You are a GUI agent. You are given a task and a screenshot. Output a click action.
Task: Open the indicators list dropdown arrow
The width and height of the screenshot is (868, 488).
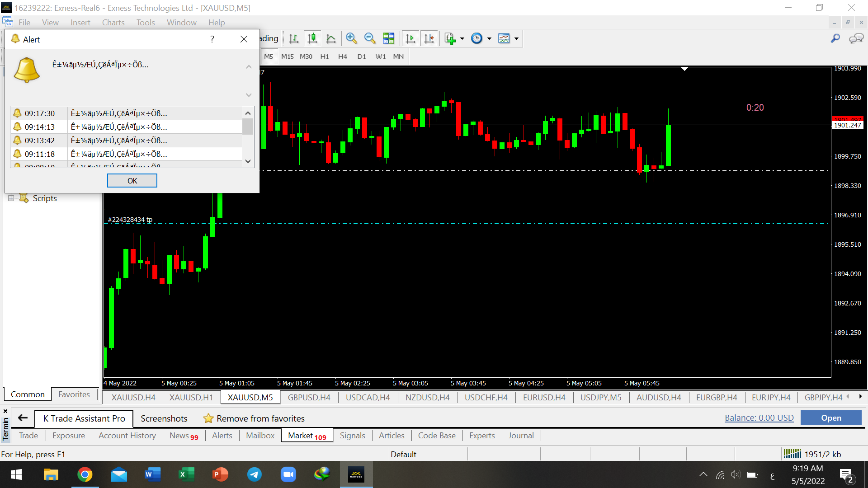pyautogui.click(x=462, y=39)
